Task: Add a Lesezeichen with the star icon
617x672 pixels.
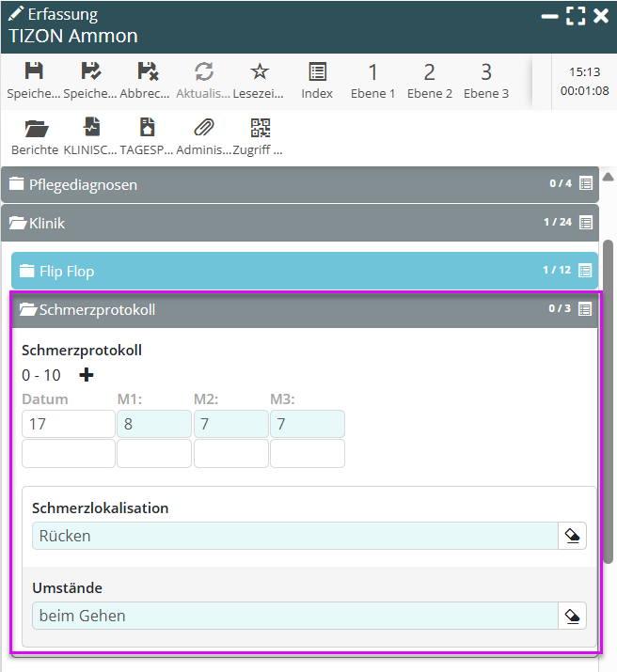Action: coord(260,72)
